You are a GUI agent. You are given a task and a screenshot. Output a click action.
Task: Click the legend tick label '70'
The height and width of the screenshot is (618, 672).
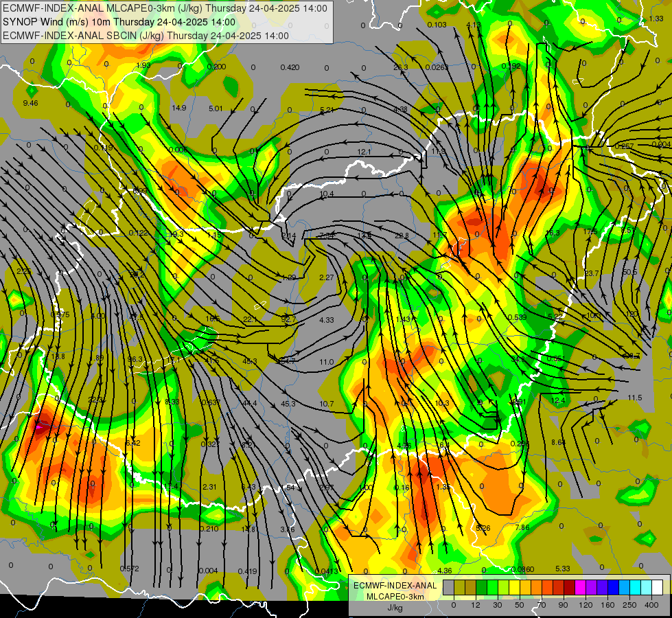(542, 605)
